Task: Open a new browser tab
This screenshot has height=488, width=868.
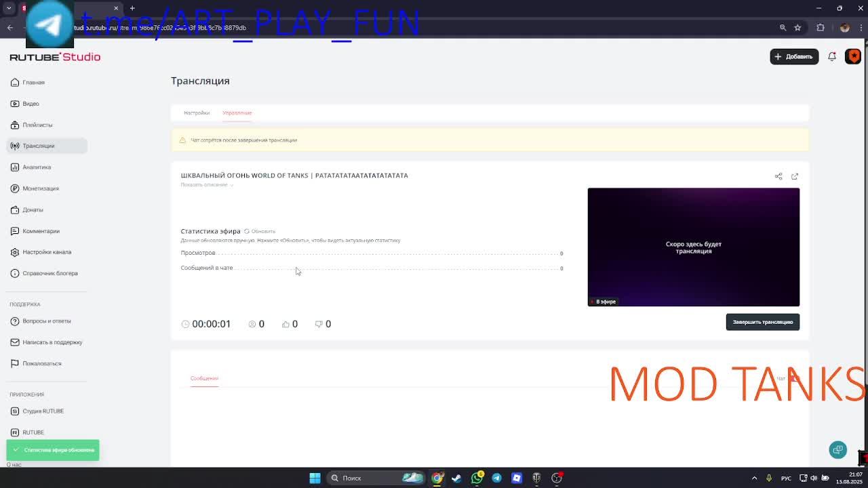Action: coord(132,8)
